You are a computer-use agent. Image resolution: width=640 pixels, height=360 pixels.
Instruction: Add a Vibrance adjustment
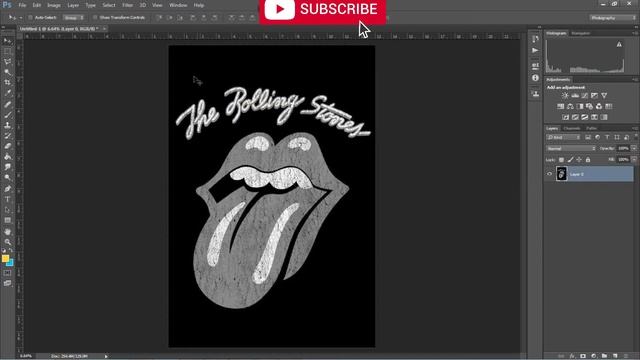tap(604, 96)
